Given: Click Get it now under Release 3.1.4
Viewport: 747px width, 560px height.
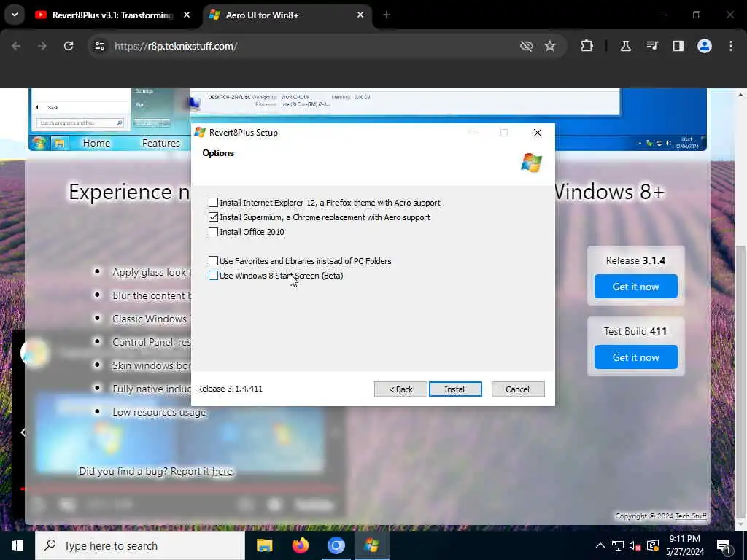Looking at the screenshot, I should (x=635, y=286).
